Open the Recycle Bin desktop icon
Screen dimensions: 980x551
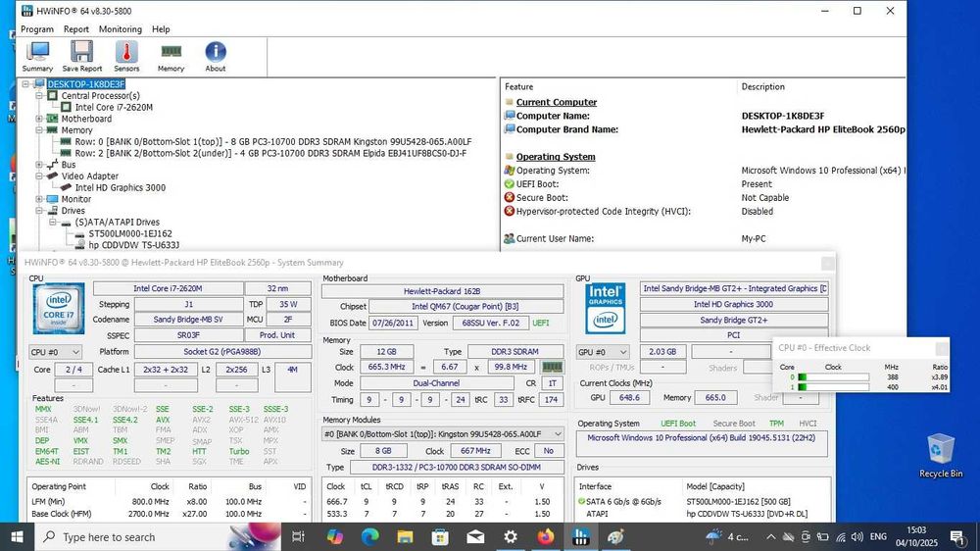click(x=940, y=455)
